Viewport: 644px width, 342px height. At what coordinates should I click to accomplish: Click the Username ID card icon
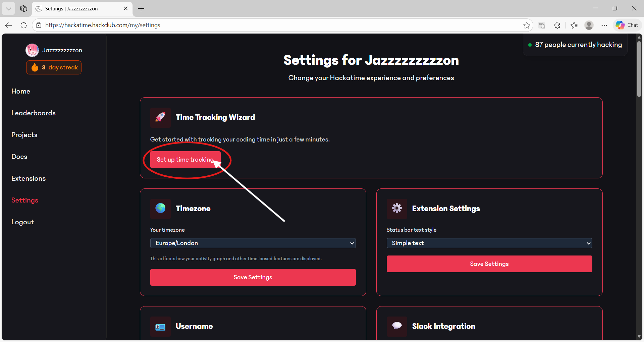click(160, 327)
